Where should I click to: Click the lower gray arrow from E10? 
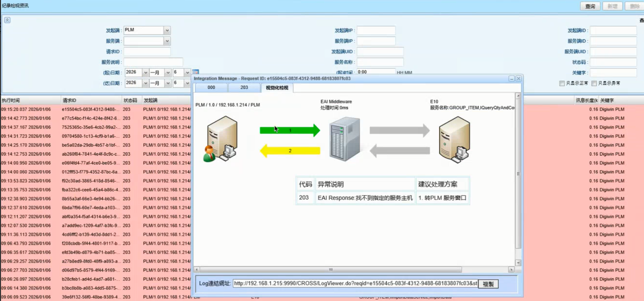pos(399,150)
